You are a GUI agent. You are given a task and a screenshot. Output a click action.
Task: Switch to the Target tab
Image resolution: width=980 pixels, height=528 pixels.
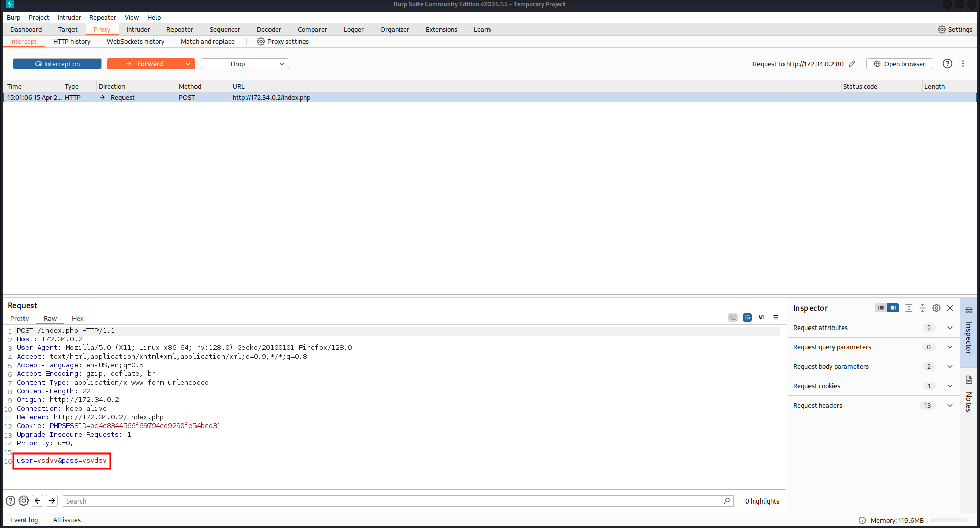tap(67, 29)
